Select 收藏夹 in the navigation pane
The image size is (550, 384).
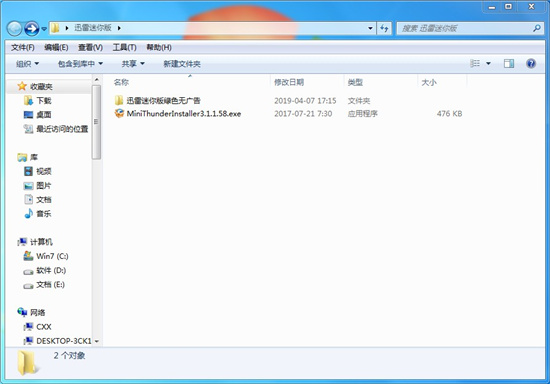point(41,86)
